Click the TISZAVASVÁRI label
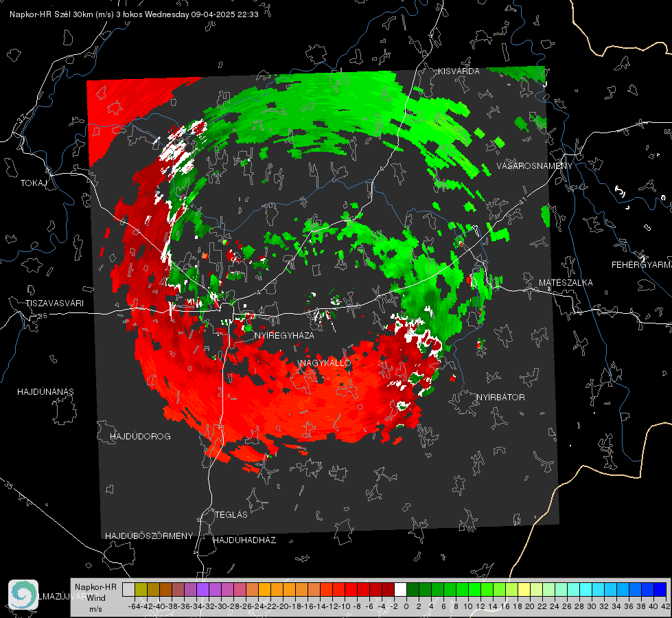The width and height of the screenshot is (672, 618). point(54,304)
